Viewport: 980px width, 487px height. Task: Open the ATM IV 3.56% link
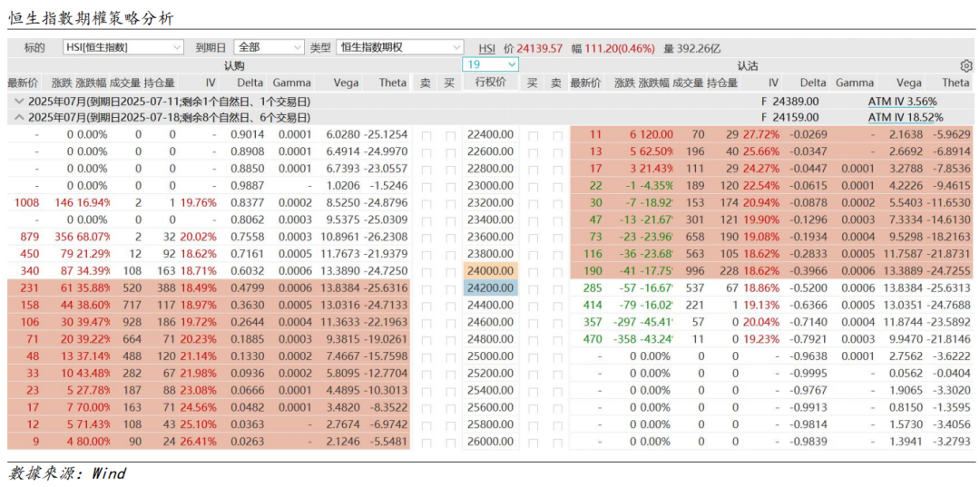click(x=902, y=102)
